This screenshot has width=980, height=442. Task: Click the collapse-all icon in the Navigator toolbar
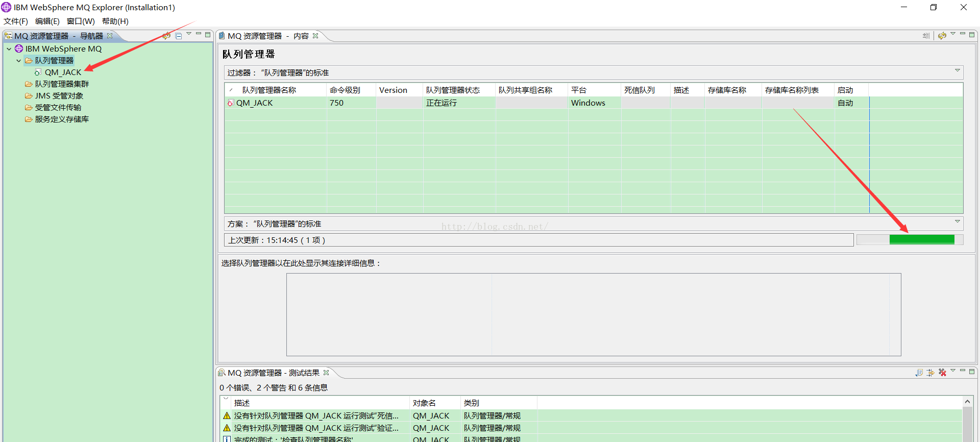tap(179, 36)
